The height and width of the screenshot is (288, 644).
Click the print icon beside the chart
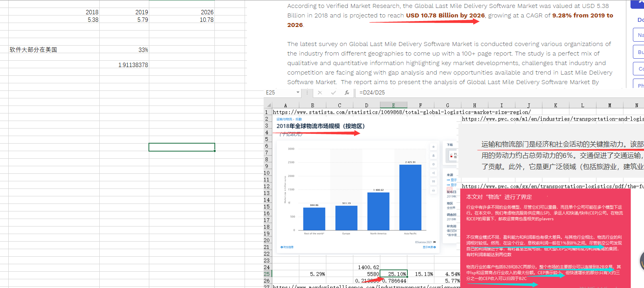[x=434, y=190]
